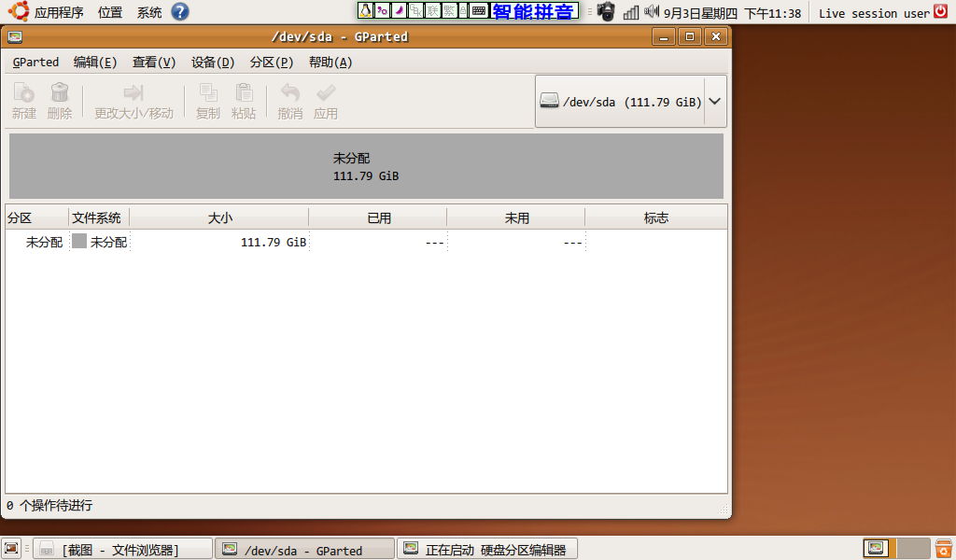Open the 帮助(A) menu
Image resolution: width=956 pixels, height=560 pixels.
pos(330,63)
